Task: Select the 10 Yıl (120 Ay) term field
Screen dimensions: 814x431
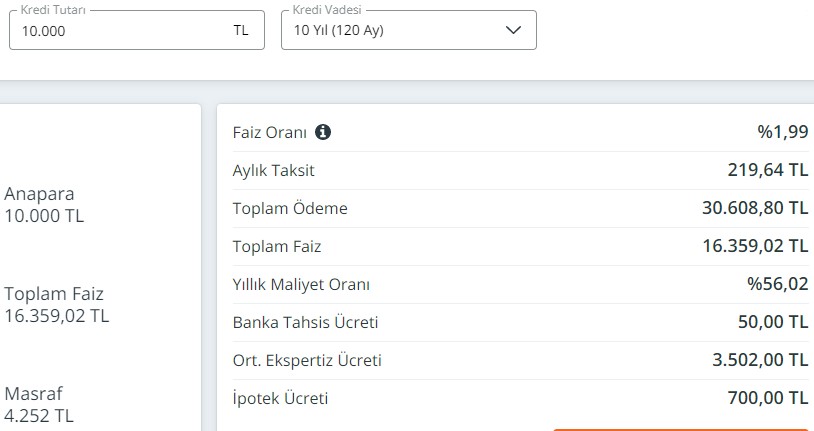Action: [x=409, y=30]
